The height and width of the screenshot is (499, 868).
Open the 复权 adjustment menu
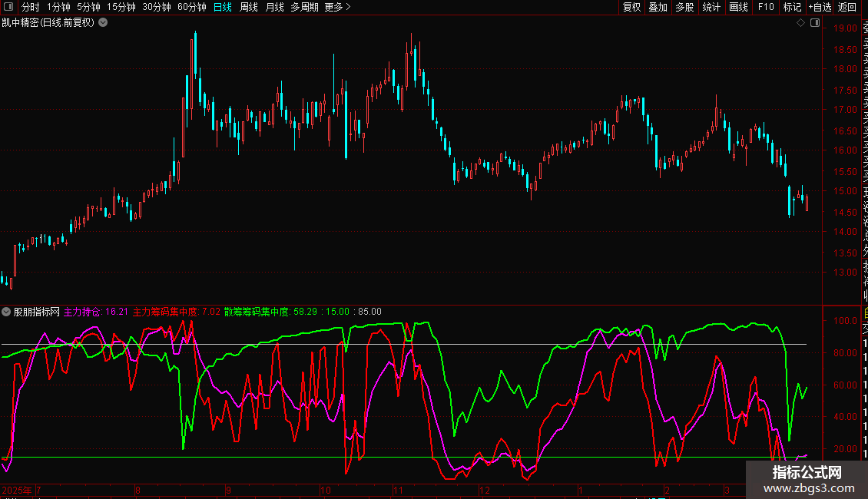tap(631, 7)
